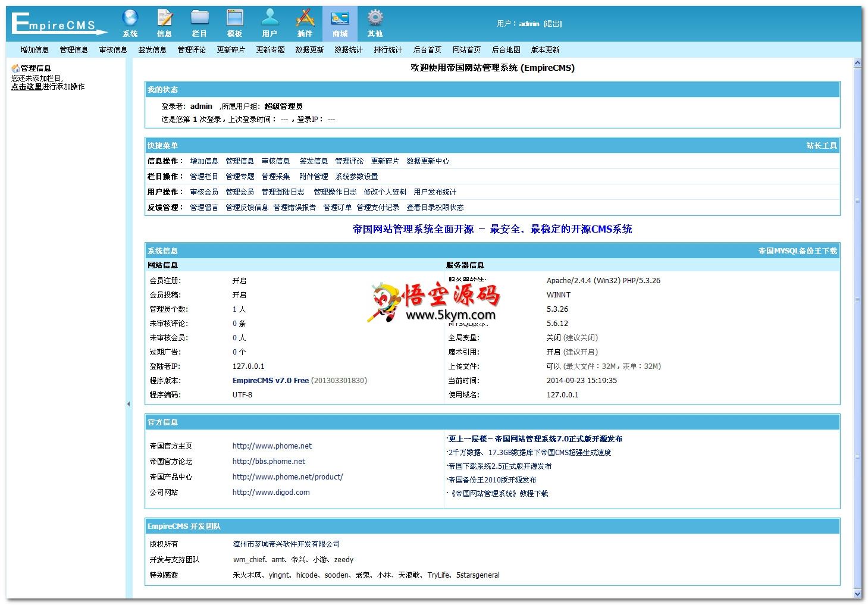Select 签发信息 in the submenu bar
This screenshot has width=868, height=605.
[x=152, y=50]
